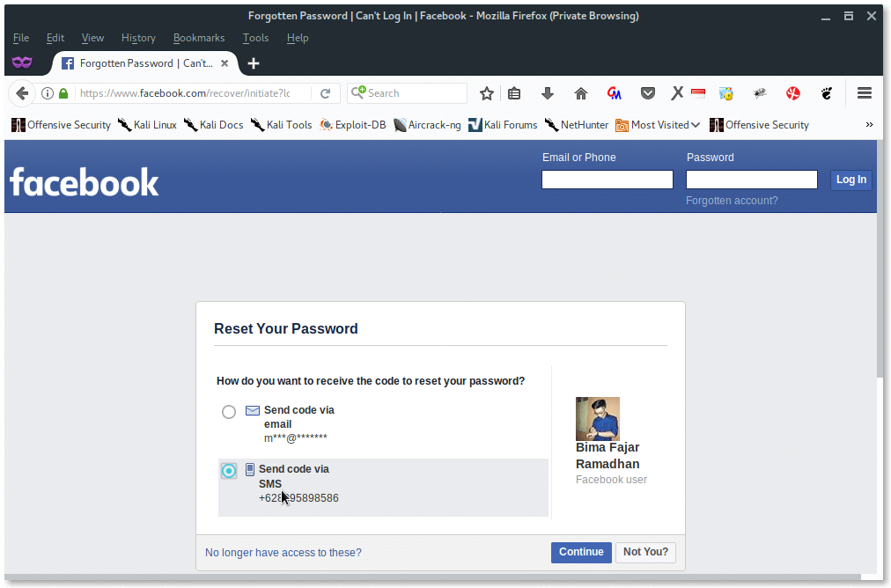Click the Email or Phone input field

click(x=607, y=180)
